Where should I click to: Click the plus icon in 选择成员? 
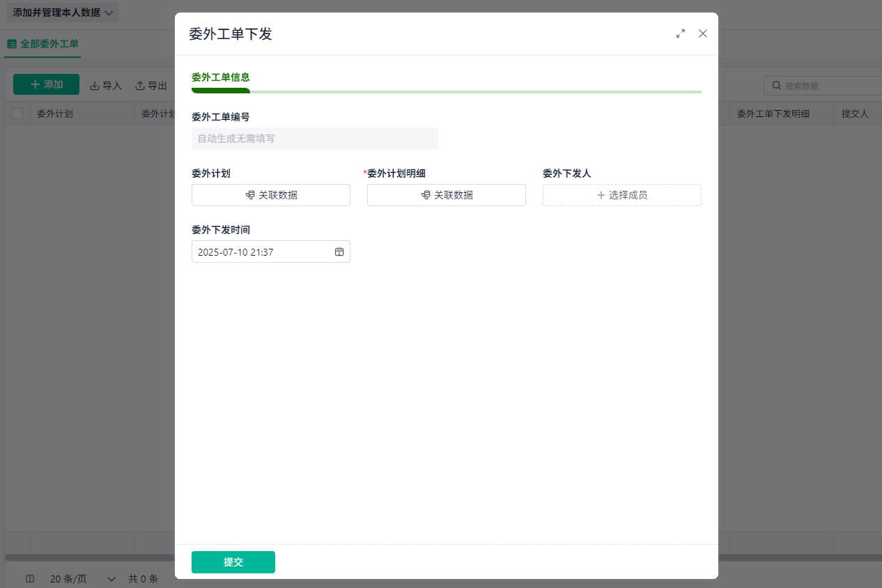coord(601,195)
